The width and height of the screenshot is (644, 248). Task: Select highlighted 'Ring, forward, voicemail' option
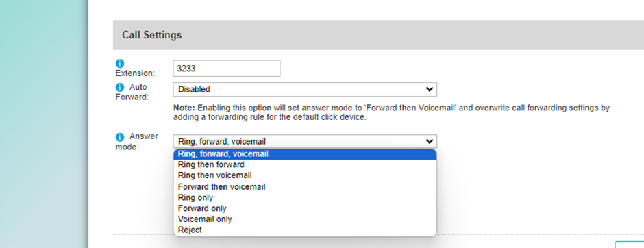click(x=305, y=154)
